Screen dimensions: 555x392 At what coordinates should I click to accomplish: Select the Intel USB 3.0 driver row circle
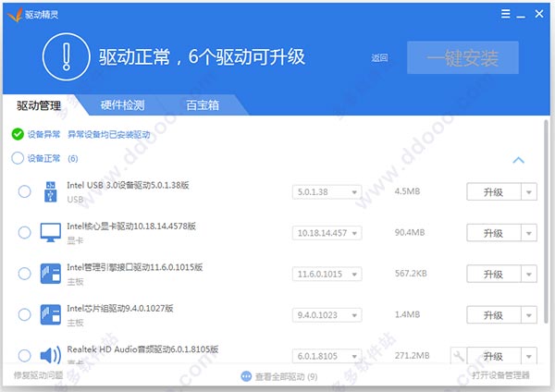(x=24, y=191)
